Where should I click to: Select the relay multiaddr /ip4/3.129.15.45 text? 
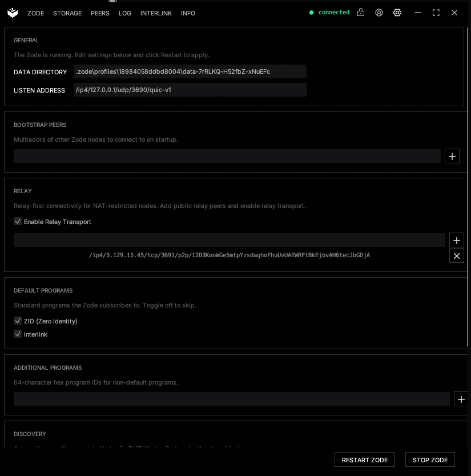[x=230, y=255]
